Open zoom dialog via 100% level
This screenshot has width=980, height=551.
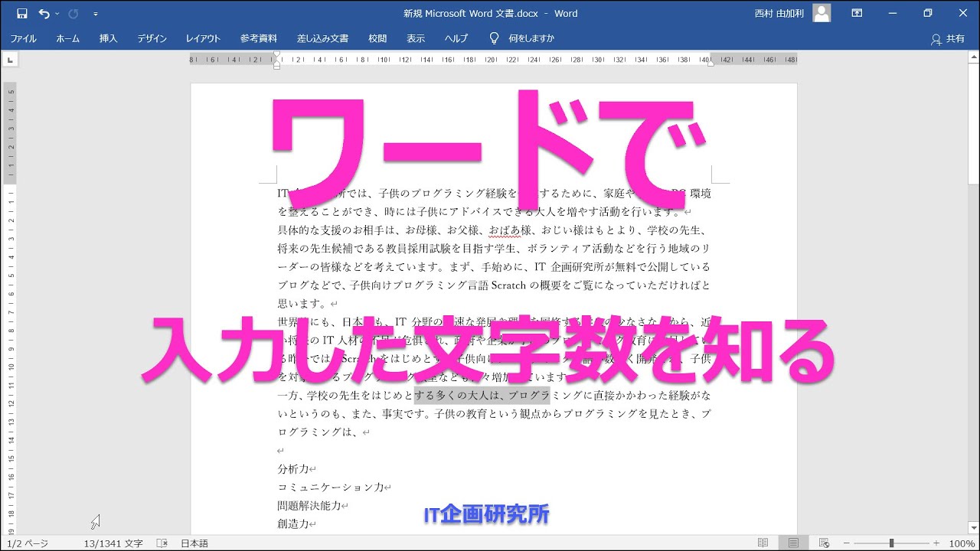pyautogui.click(x=962, y=543)
